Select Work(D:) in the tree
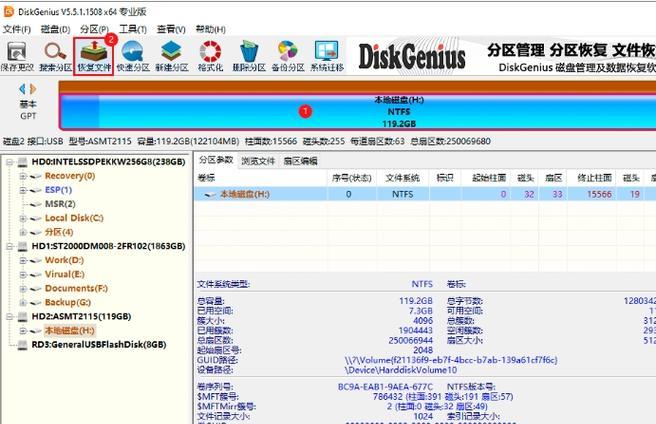656x424 pixels. 64,260
